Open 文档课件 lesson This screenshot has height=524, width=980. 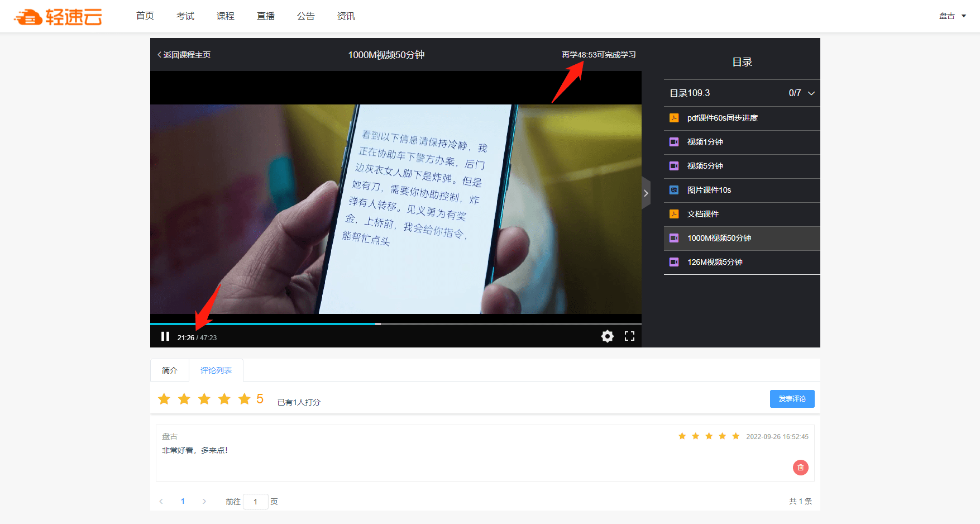[x=742, y=214]
